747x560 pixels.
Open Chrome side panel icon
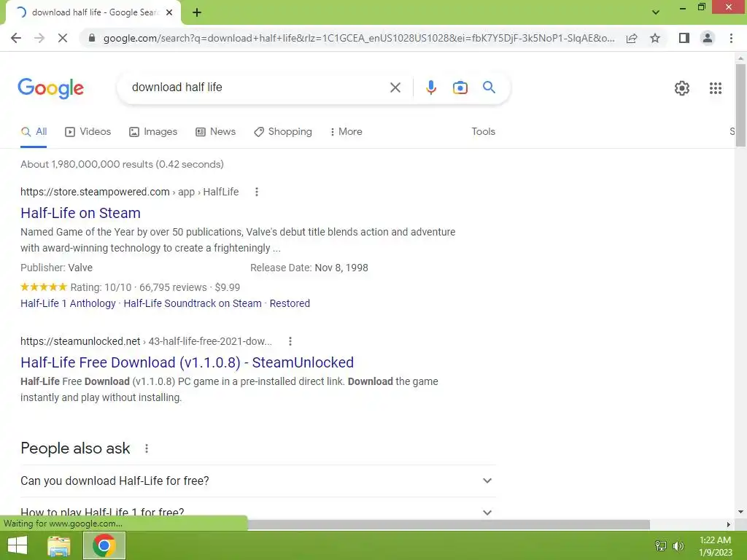[x=684, y=38]
